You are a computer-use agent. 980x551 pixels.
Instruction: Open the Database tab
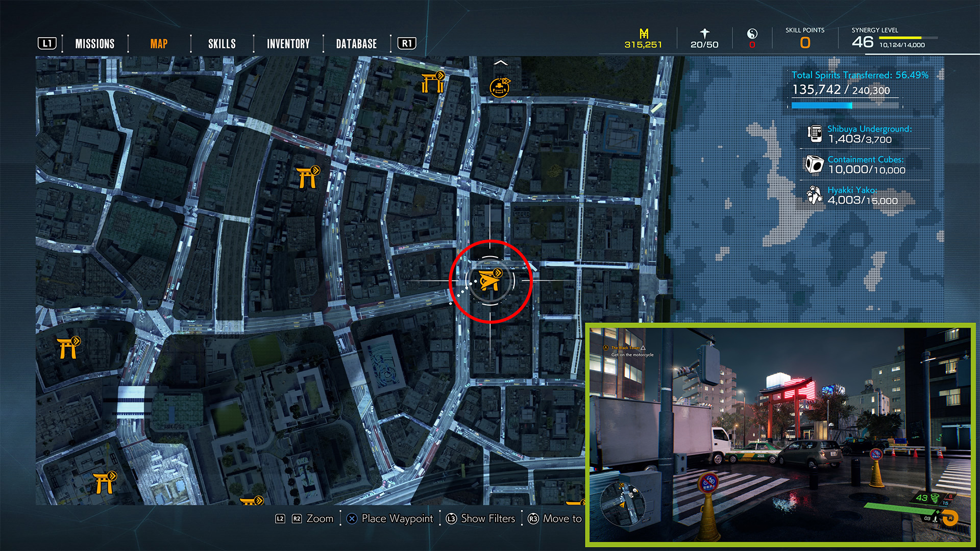pos(356,44)
